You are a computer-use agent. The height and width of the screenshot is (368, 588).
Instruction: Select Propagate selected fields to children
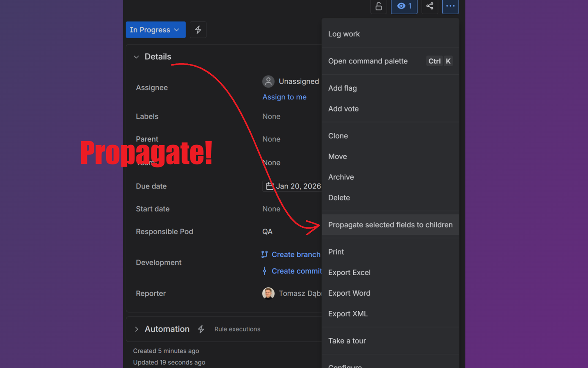point(390,225)
